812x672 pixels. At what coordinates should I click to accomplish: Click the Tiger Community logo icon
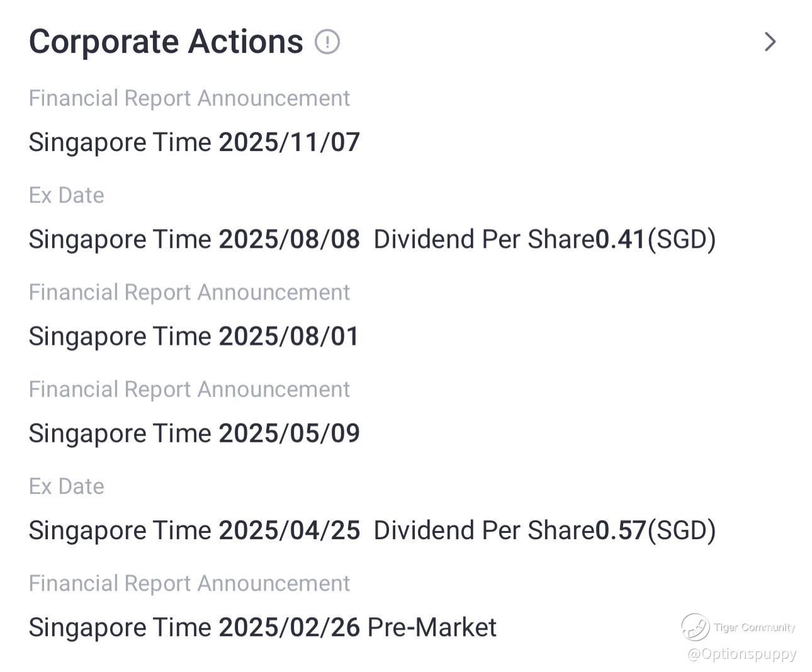pyautogui.click(x=695, y=627)
